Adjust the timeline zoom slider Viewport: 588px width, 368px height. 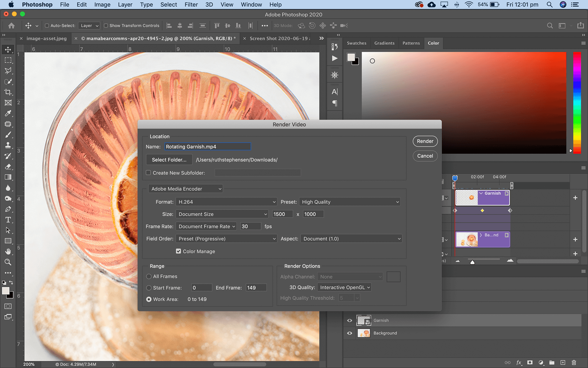click(472, 262)
